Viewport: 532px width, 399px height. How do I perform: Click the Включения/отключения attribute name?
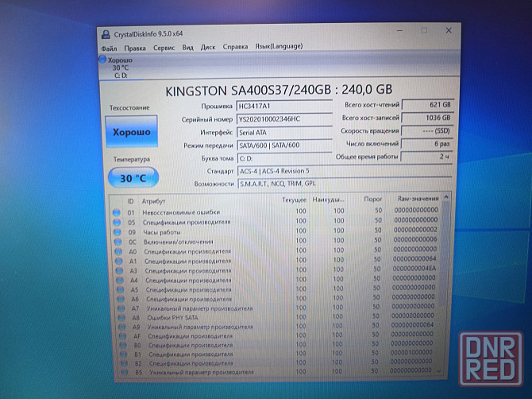[x=179, y=242]
